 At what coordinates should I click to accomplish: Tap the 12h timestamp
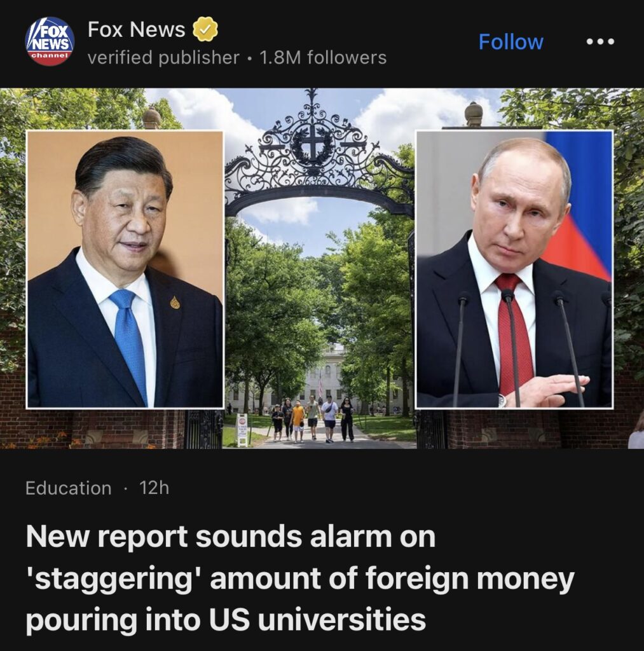154,488
